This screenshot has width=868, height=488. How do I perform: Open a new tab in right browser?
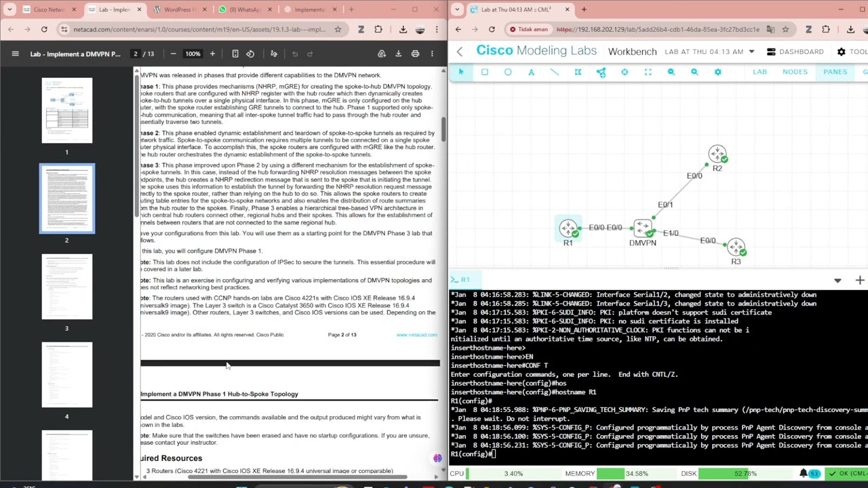click(584, 9)
